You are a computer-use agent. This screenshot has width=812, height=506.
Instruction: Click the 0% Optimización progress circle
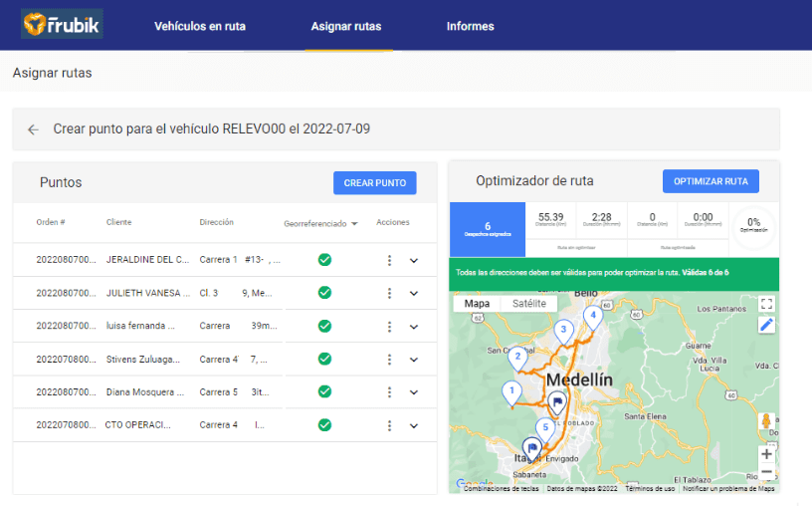click(753, 224)
